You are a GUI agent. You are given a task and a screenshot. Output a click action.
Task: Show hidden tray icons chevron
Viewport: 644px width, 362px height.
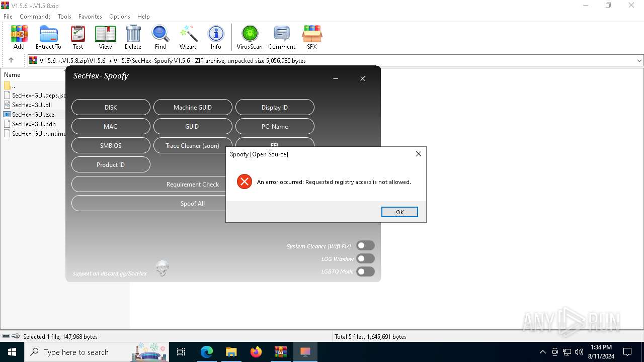pyautogui.click(x=542, y=352)
